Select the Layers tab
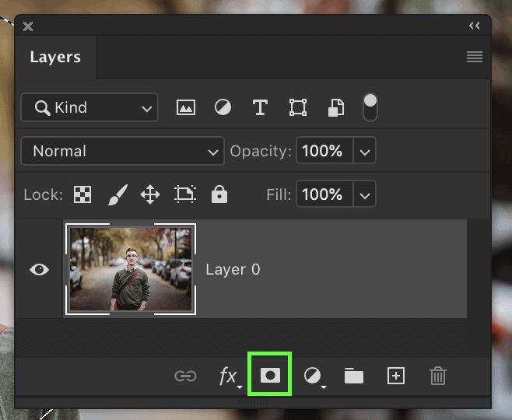512x420 pixels. click(55, 58)
